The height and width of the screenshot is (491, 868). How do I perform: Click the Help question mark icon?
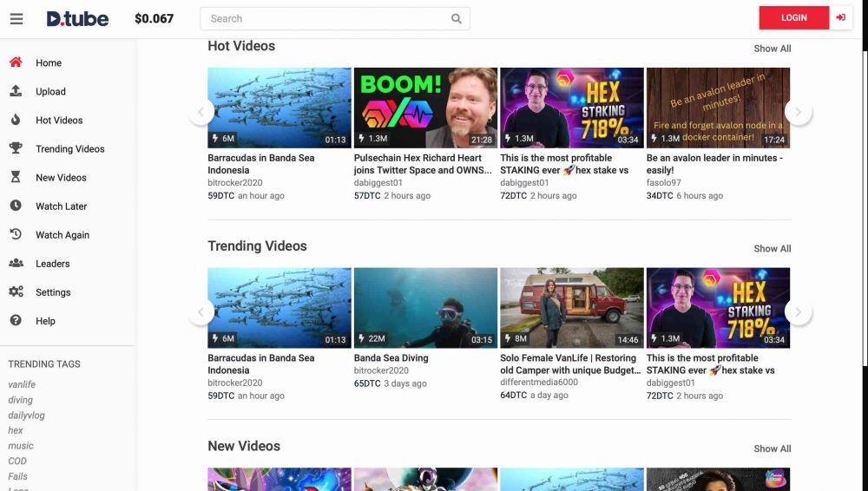(x=16, y=320)
